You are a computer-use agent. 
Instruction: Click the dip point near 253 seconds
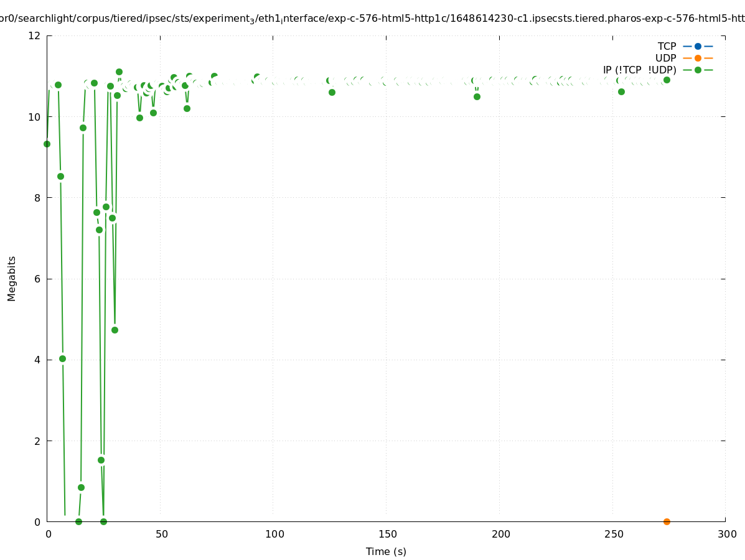621,91
